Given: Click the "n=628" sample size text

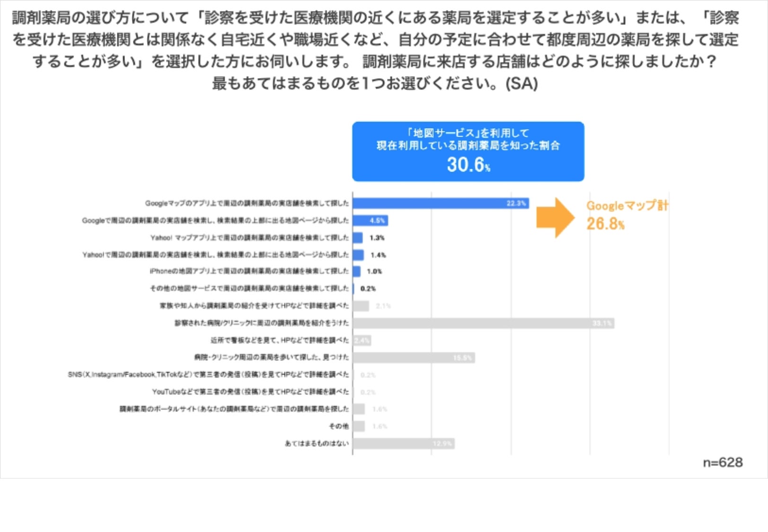Looking at the screenshot, I should 723,462.
